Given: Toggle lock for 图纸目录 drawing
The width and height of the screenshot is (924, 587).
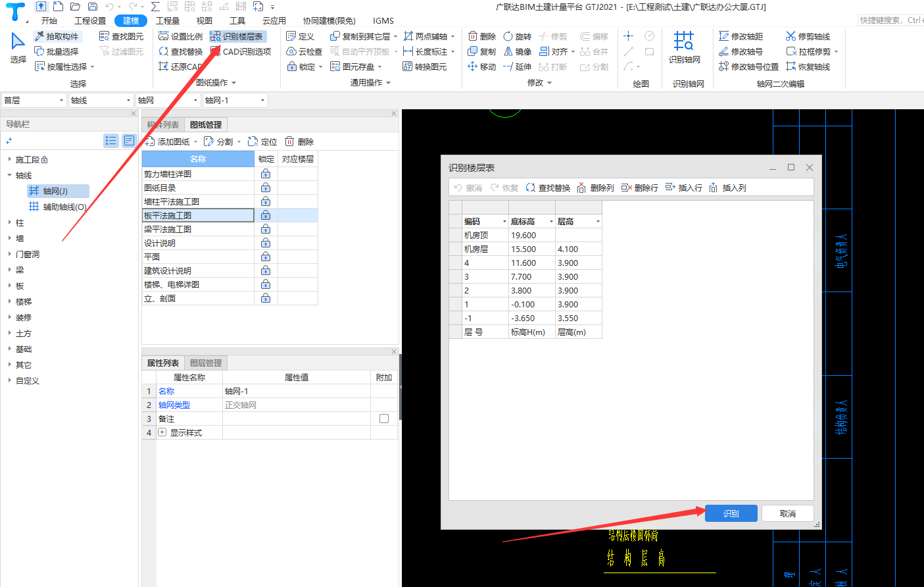Looking at the screenshot, I should (266, 188).
